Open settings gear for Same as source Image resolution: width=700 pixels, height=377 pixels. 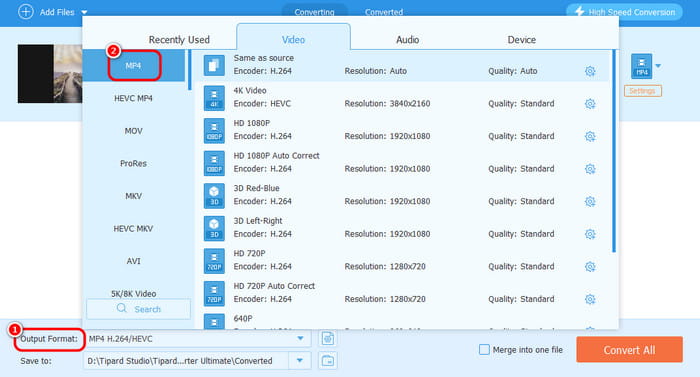[x=590, y=71]
